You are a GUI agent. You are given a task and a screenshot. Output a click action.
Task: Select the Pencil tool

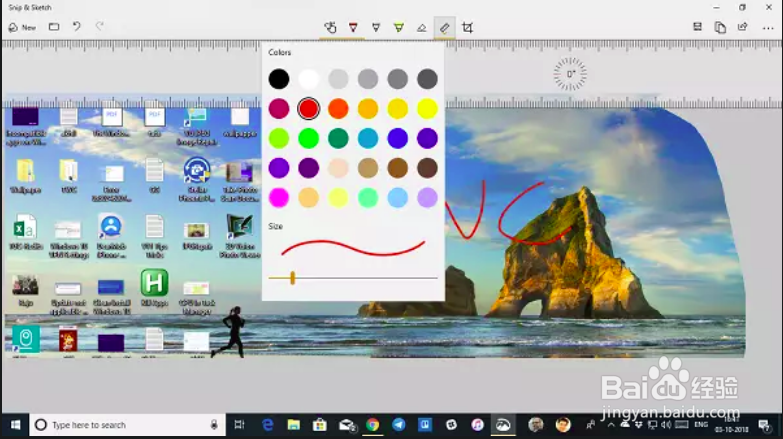pos(376,27)
